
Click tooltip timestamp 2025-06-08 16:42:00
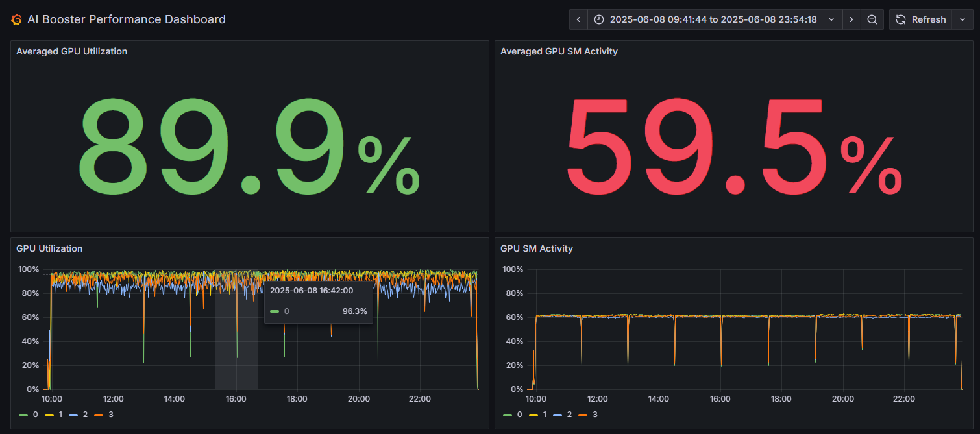pos(312,291)
